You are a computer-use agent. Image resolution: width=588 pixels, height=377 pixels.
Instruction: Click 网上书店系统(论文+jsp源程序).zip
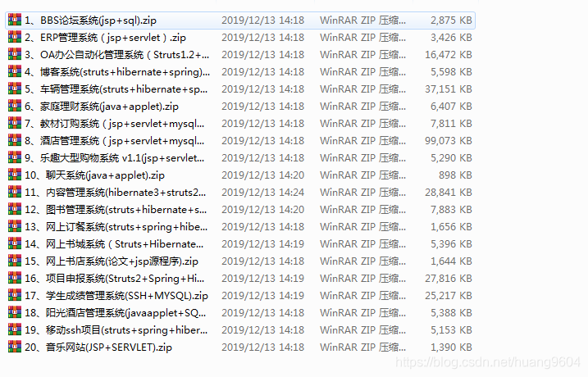point(112,261)
